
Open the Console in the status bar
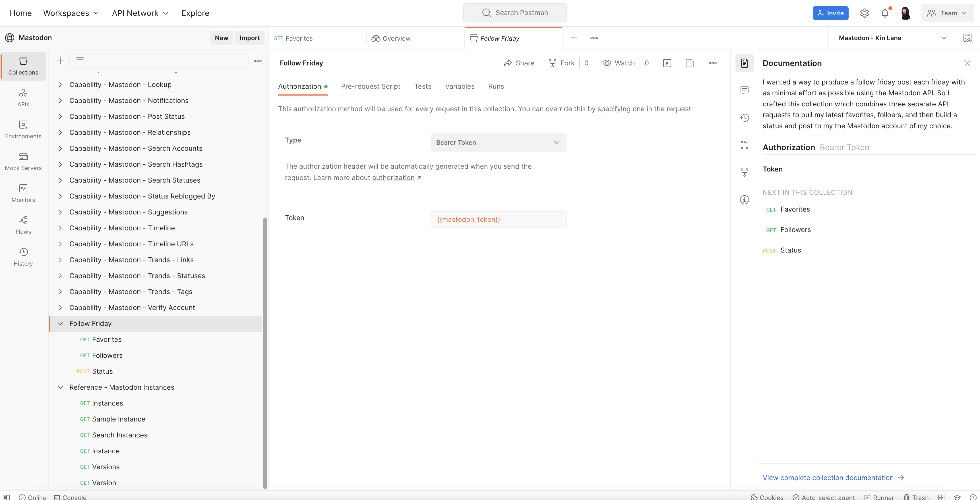point(70,497)
